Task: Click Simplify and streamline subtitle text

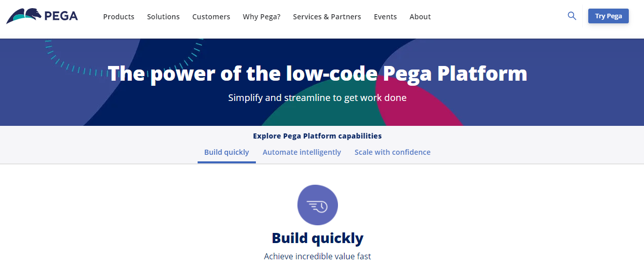Action: (317, 97)
